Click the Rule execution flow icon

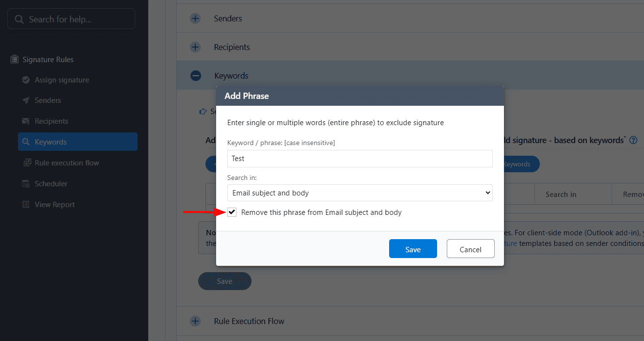[26, 163]
